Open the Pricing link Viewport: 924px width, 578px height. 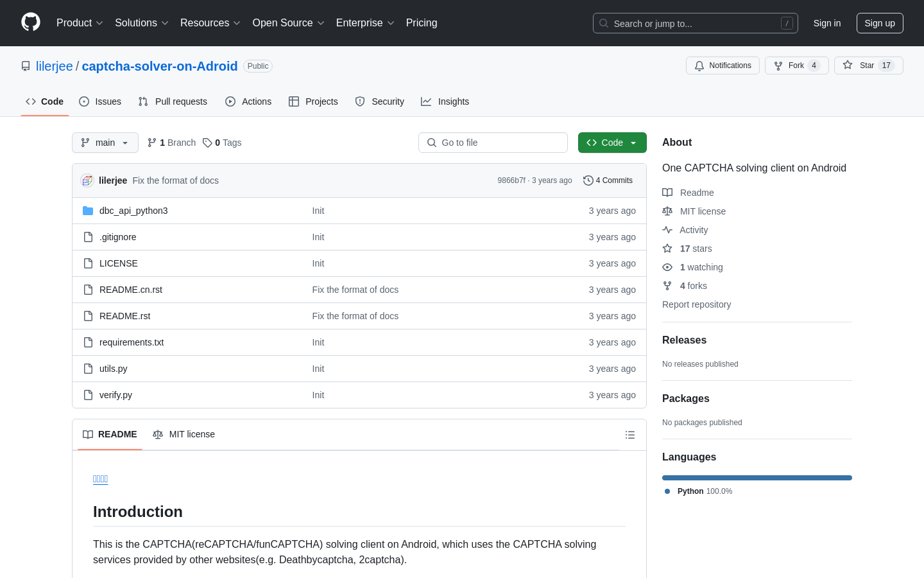point(422,22)
